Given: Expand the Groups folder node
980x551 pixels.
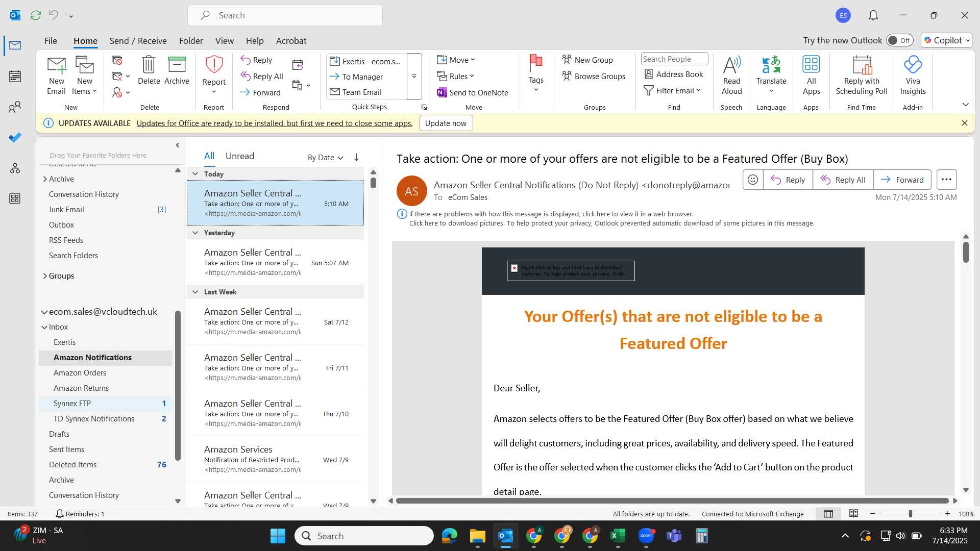Looking at the screenshot, I should pyautogui.click(x=45, y=276).
